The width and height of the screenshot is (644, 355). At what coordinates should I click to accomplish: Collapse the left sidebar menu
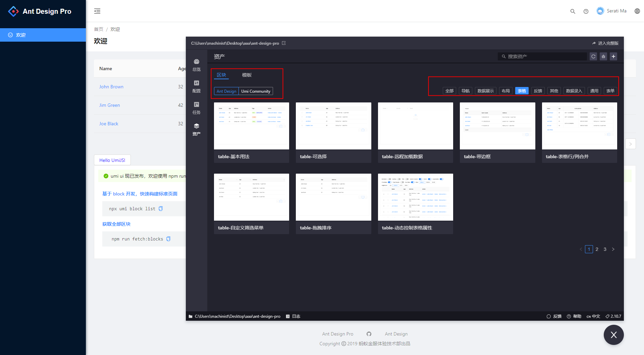pyautogui.click(x=97, y=11)
